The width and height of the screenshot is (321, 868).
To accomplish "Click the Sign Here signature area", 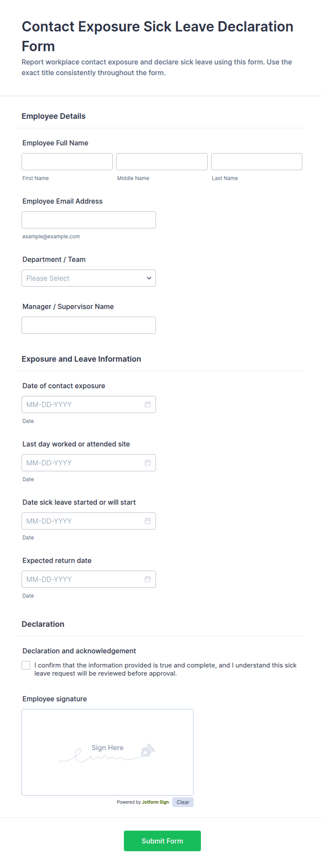I will (x=108, y=752).
